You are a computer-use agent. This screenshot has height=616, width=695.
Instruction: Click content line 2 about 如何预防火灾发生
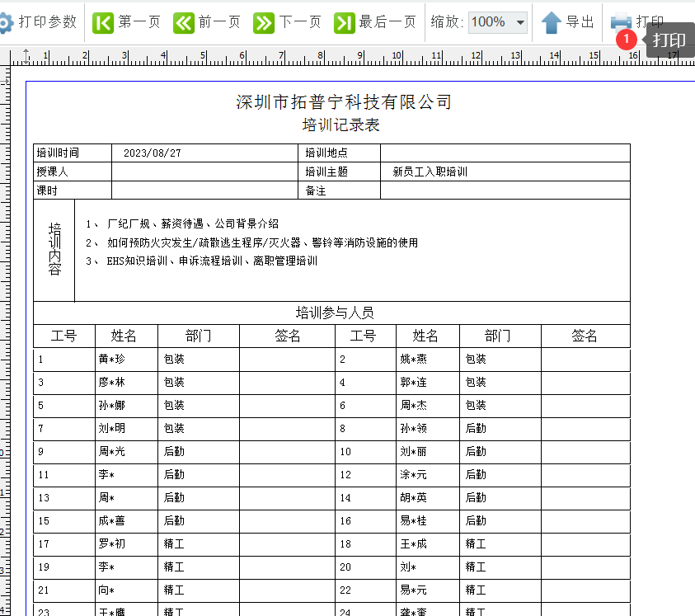tap(251, 242)
